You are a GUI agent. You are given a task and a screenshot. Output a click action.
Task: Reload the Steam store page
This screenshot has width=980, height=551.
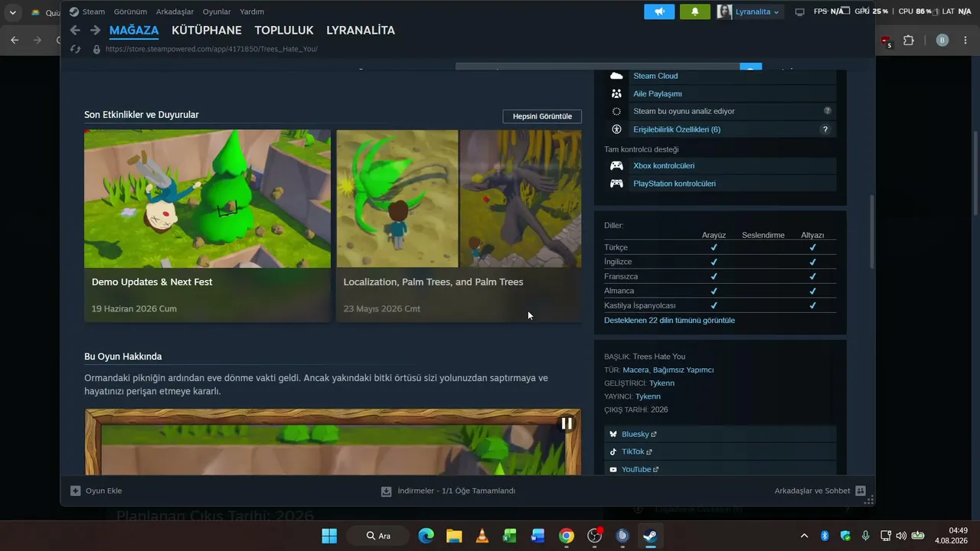coord(75,49)
